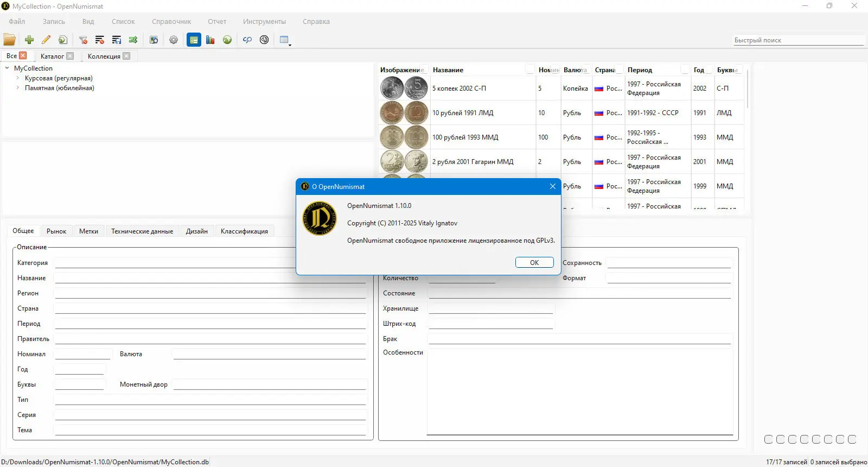
Task: Open settings using the gear icon
Action: pos(174,40)
